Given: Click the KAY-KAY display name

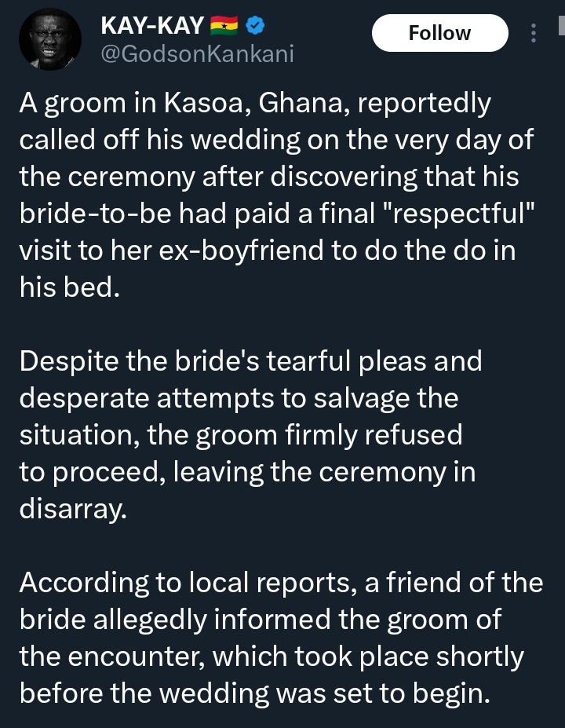Looking at the screenshot, I should (x=152, y=27).
